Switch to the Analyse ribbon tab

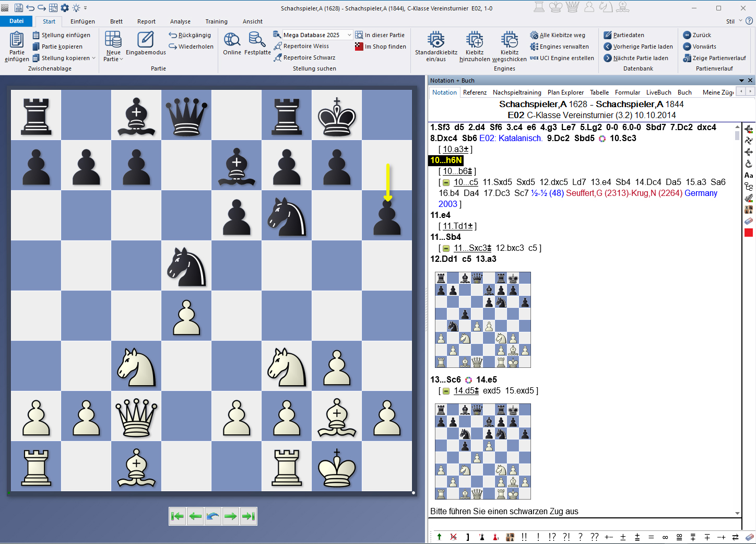point(180,21)
